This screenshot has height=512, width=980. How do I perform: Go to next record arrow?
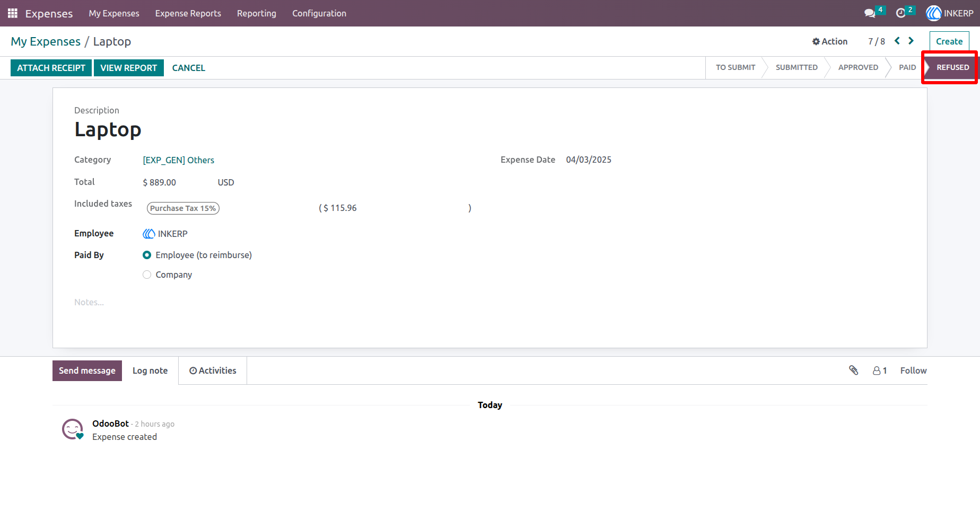(911, 41)
